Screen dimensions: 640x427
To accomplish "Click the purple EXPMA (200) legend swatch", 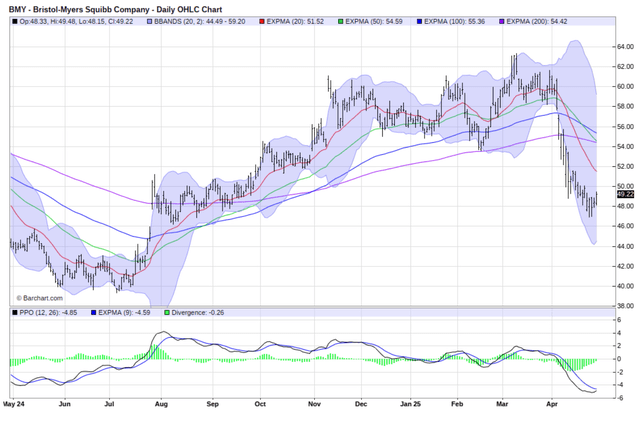I will point(502,22).
